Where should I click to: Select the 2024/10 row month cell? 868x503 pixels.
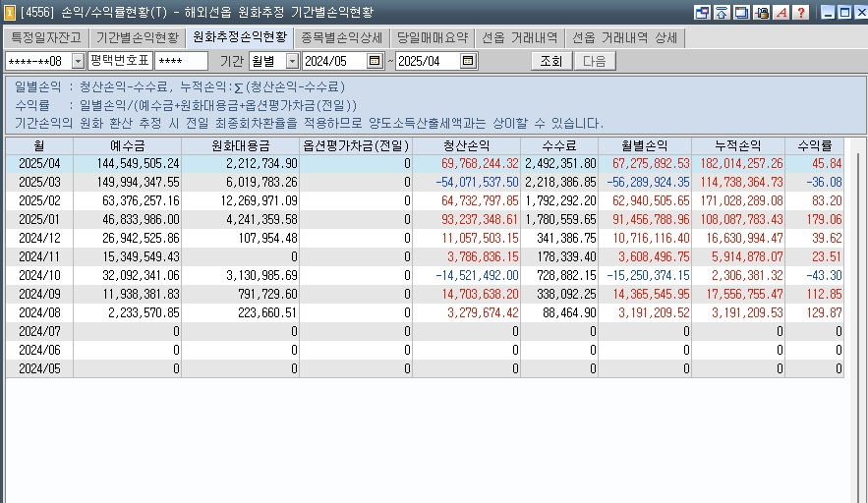[x=39, y=276]
